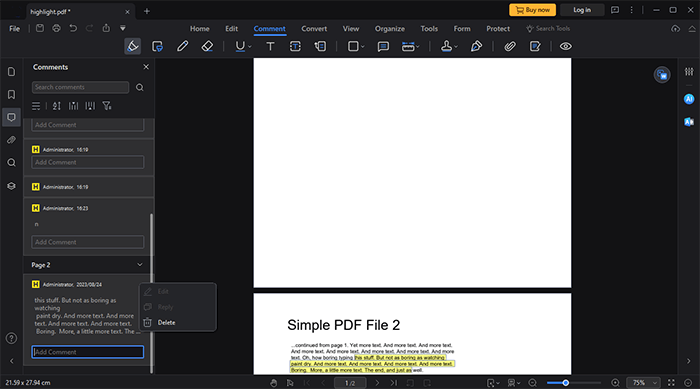The image size is (700, 389).
Task: Choose Delete from the comment context menu
Action: click(x=166, y=322)
